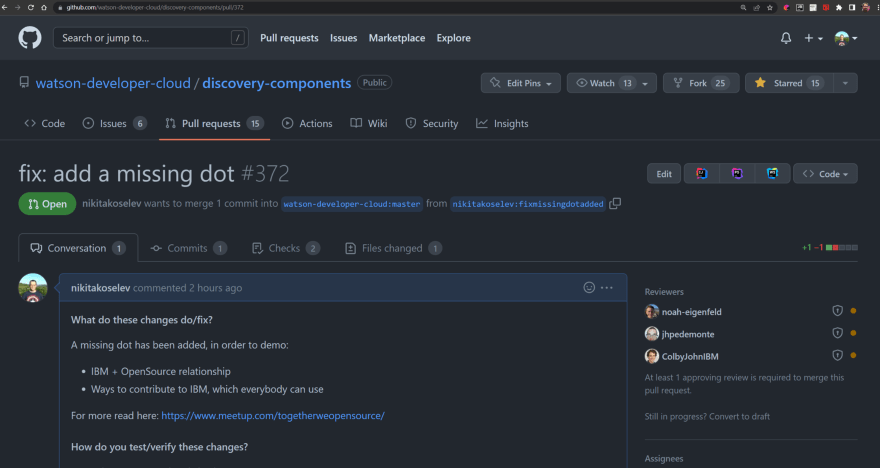Open the meetup.com/togetherweopensource link
This screenshot has height=468, width=880.
click(x=273, y=416)
